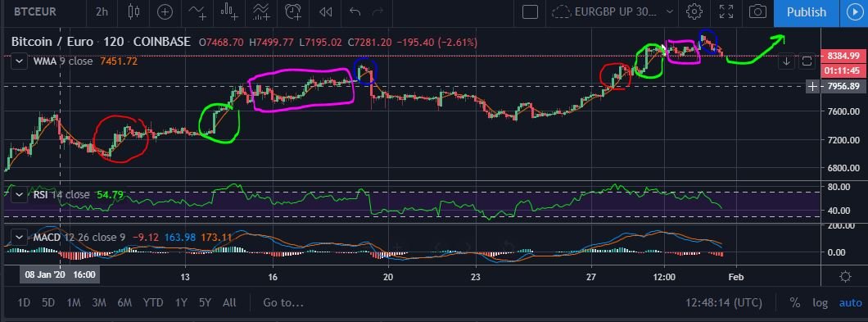Take a chart snapshot with camera icon
Screen dimensions: 868x322
pos(757,11)
